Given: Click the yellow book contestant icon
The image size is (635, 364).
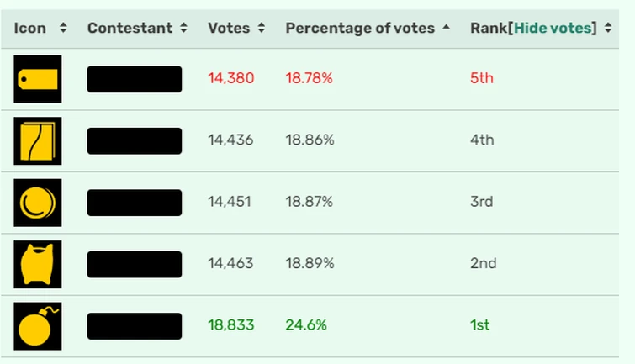Looking at the screenshot, I should pyautogui.click(x=38, y=140).
